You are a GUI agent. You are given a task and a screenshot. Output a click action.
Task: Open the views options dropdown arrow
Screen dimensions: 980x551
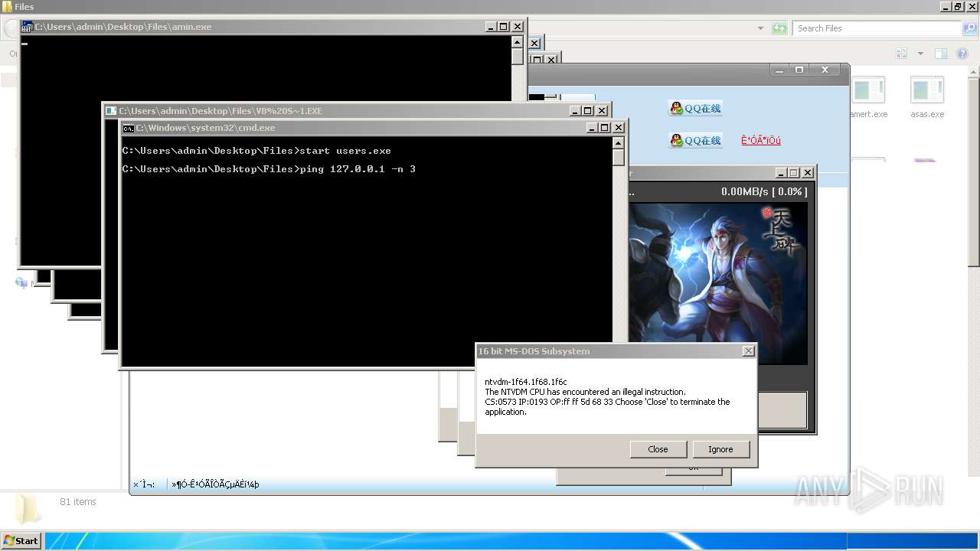(x=920, y=54)
